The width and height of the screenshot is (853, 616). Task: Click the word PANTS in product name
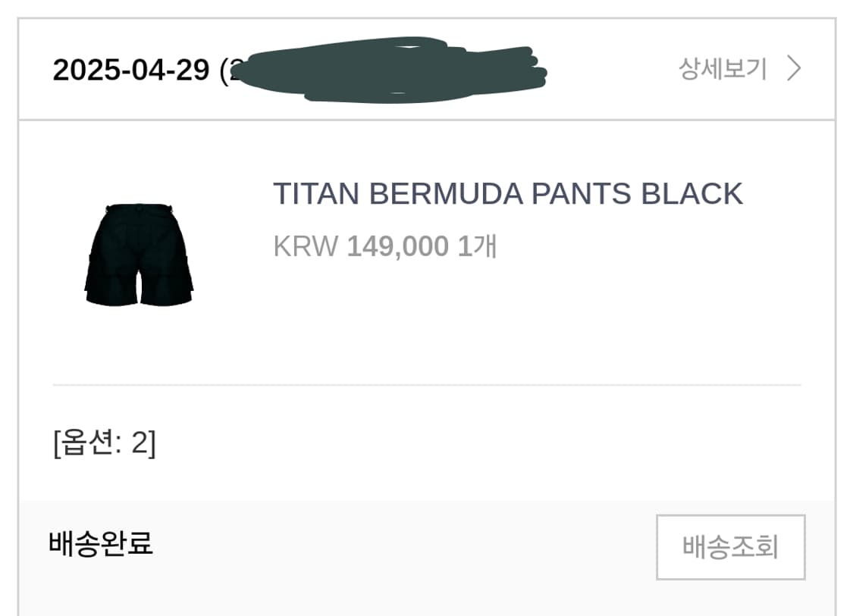(582, 194)
